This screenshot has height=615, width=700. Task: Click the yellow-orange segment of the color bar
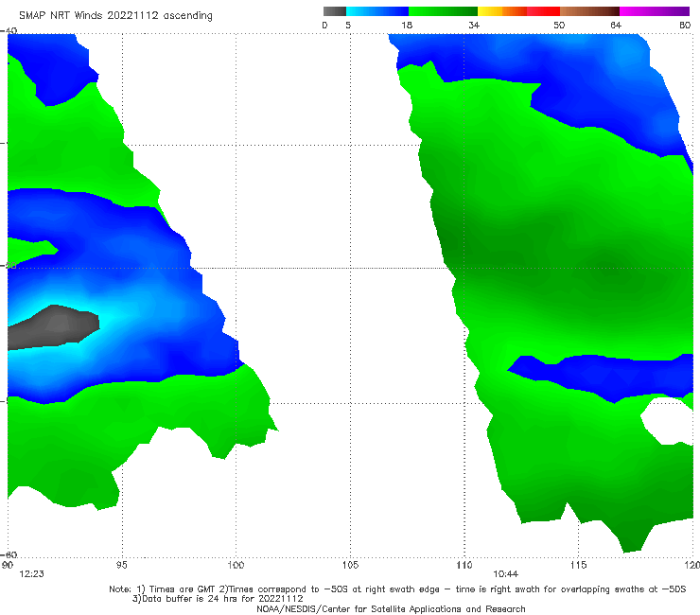point(502,11)
